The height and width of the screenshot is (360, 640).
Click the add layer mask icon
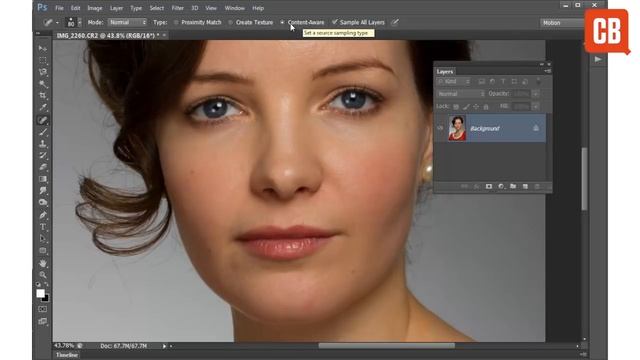coord(489,187)
